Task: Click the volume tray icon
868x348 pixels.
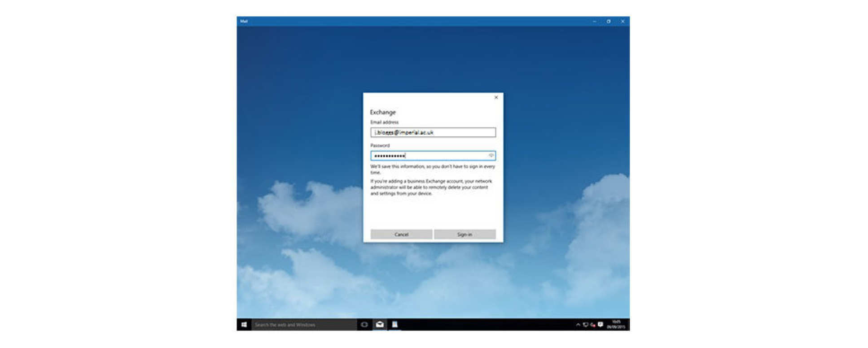Action: 593,325
